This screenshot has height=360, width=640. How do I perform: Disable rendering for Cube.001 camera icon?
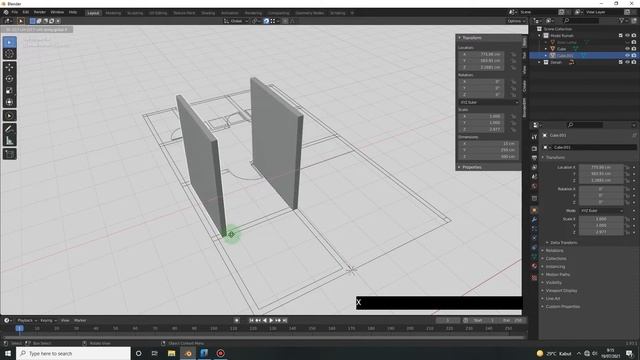[634, 55]
